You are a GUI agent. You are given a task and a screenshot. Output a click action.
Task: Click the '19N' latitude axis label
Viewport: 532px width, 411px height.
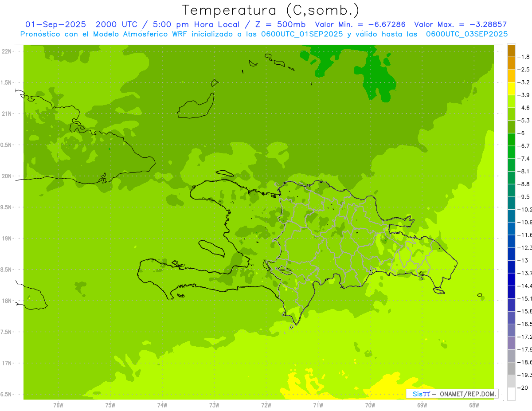pos(6,239)
